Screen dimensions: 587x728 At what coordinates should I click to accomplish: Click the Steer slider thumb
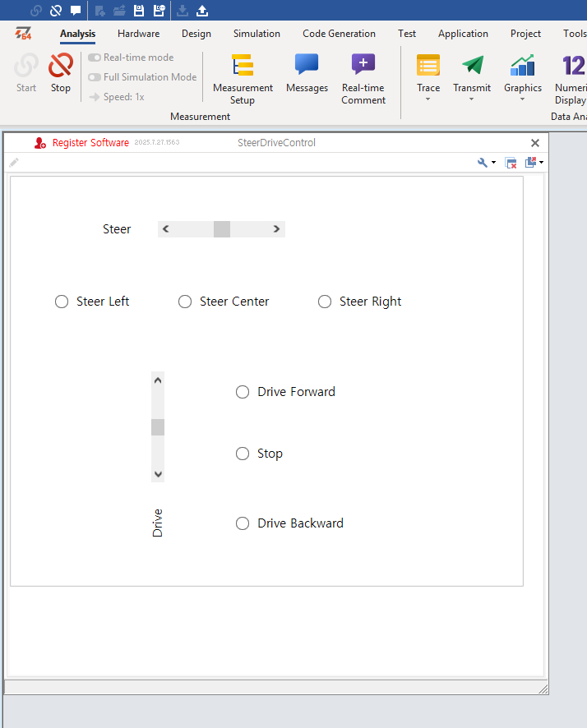pyautogui.click(x=222, y=229)
